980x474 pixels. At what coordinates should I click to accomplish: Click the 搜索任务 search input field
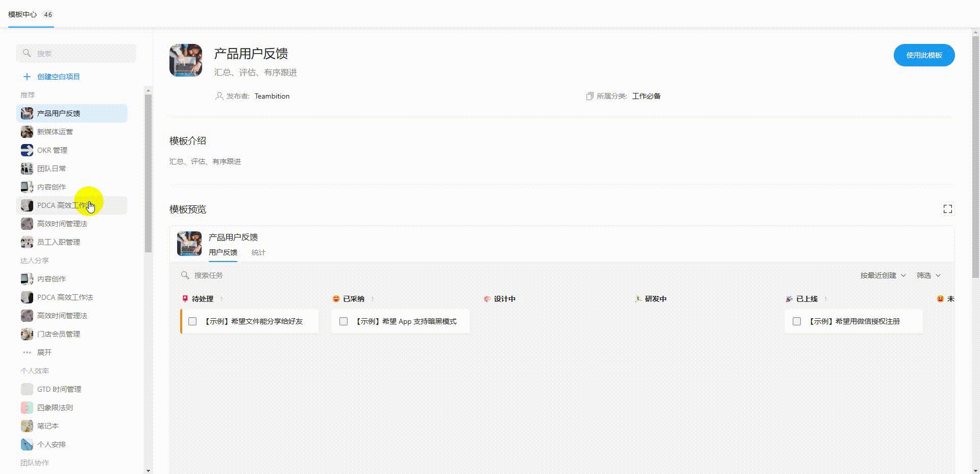click(208, 275)
